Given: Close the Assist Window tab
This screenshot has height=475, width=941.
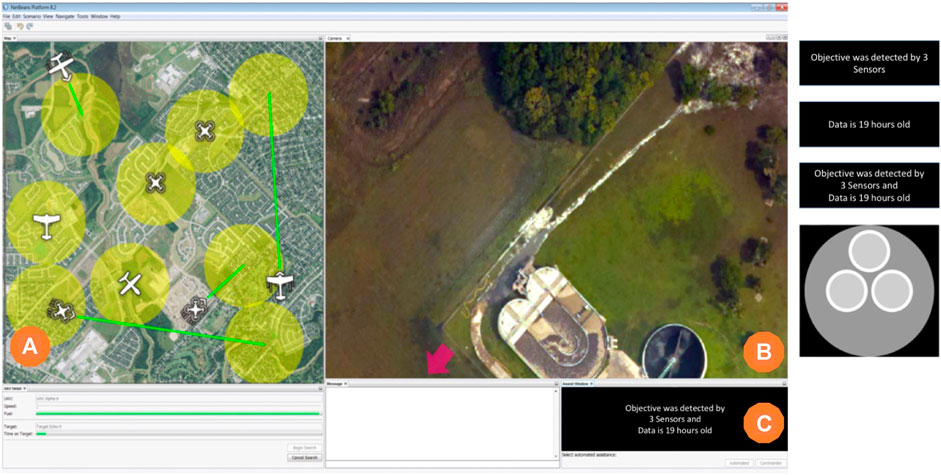Looking at the screenshot, I should click(x=592, y=383).
